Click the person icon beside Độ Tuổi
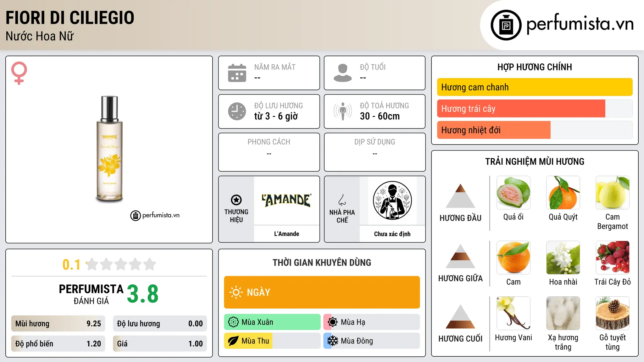The height and width of the screenshot is (362, 644). click(343, 73)
